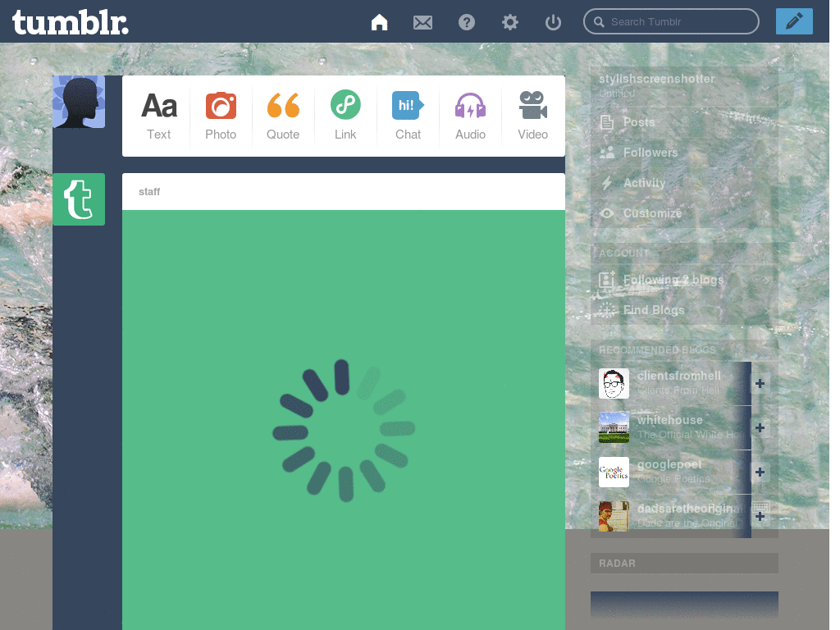
Task: Click the Google Poetics thumbnail
Action: point(614,472)
